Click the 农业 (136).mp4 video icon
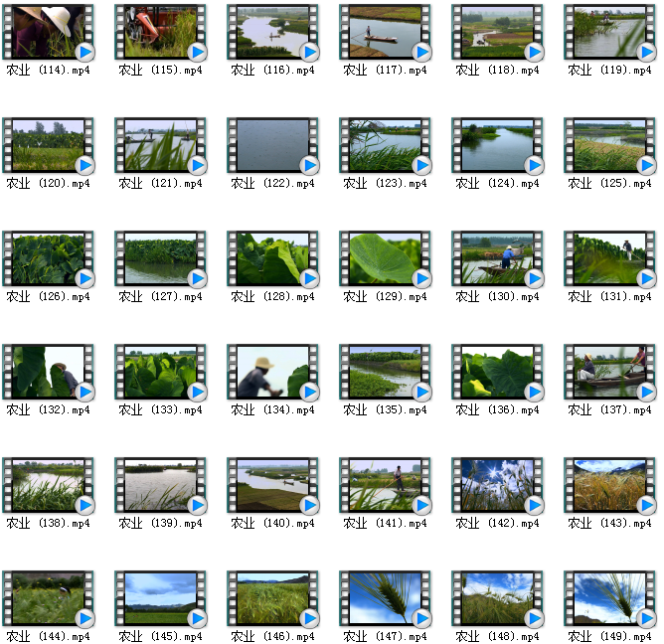 coord(497,372)
